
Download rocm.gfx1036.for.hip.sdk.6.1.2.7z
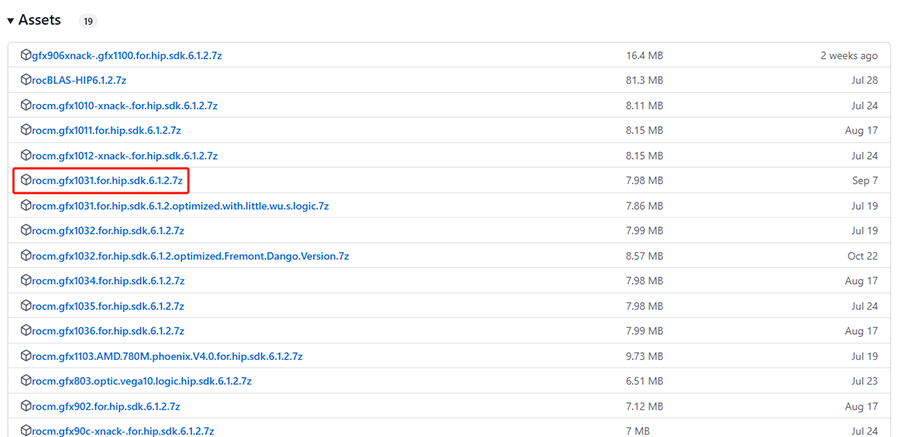pyautogui.click(x=108, y=331)
